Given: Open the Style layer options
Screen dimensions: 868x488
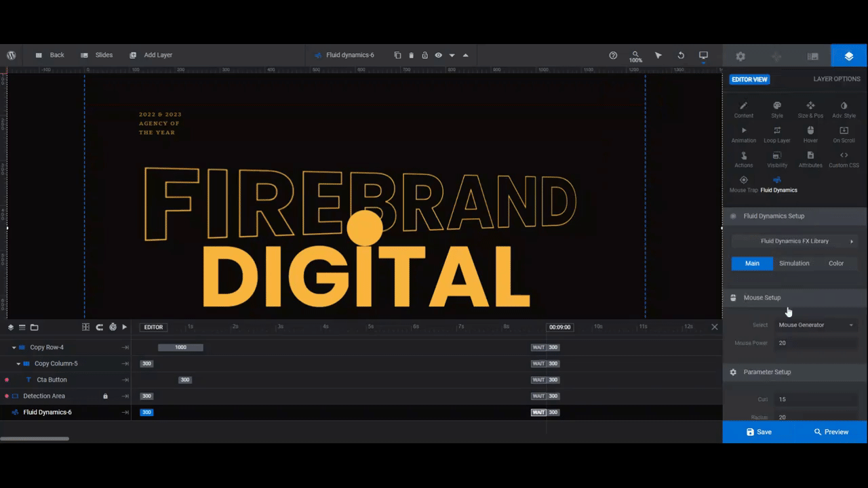Looking at the screenshot, I should coord(777,110).
